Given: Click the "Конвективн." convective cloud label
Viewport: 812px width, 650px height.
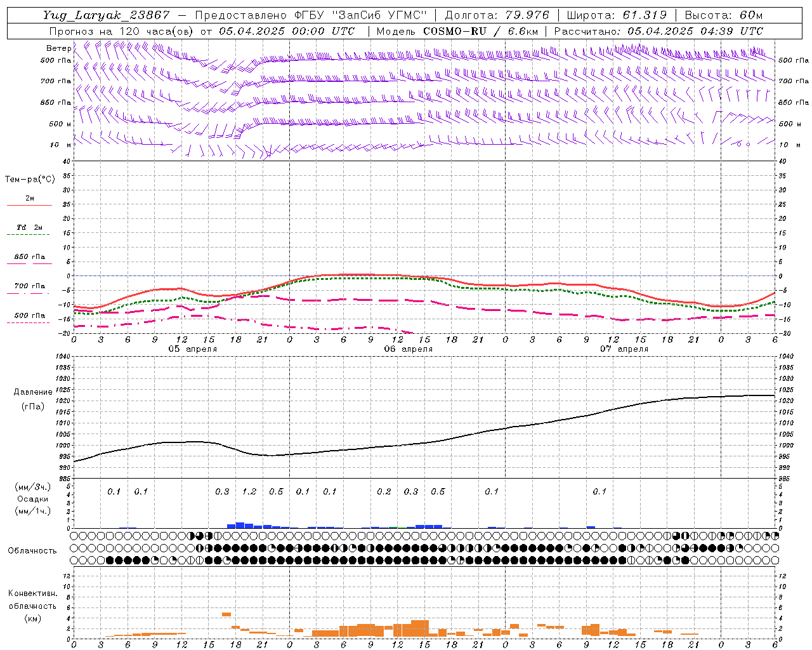Looking at the screenshot, I should [32, 594].
